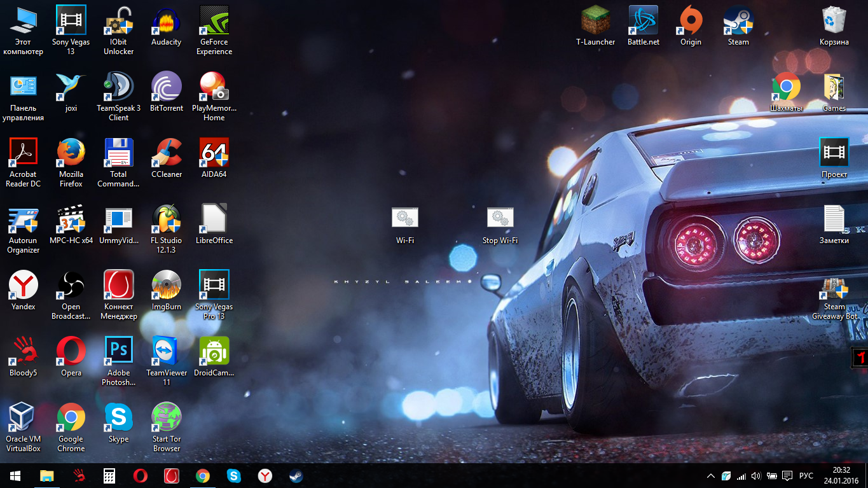The width and height of the screenshot is (868, 488).
Task: Open Google Chrome from the taskbar
Action: point(203,475)
